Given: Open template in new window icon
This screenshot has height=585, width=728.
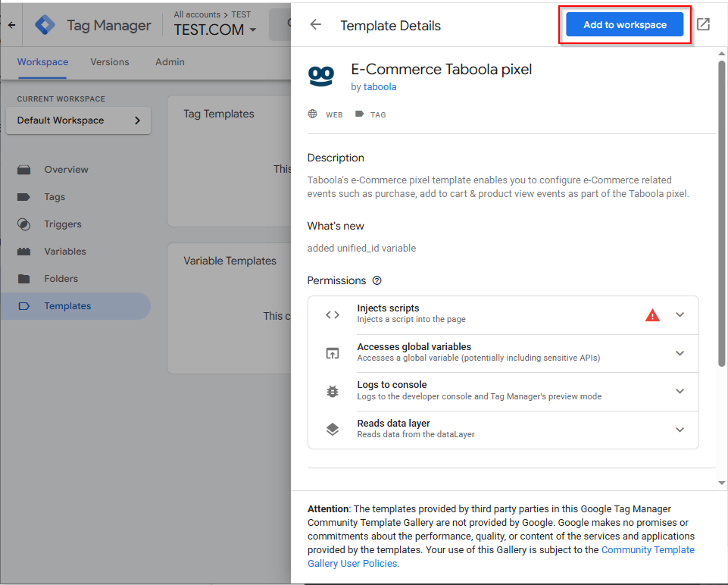Looking at the screenshot, I should [x=704, y=24].
